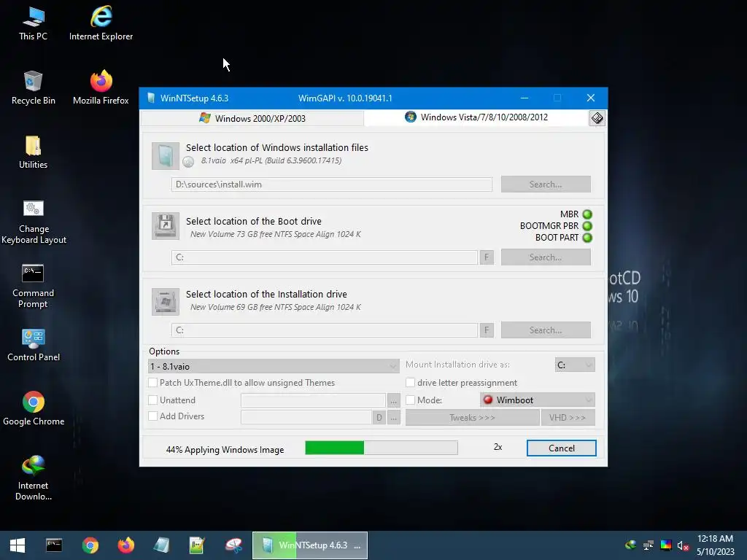
Task: Open Firefox from the taskbar
Action: [x=125, y=545]
